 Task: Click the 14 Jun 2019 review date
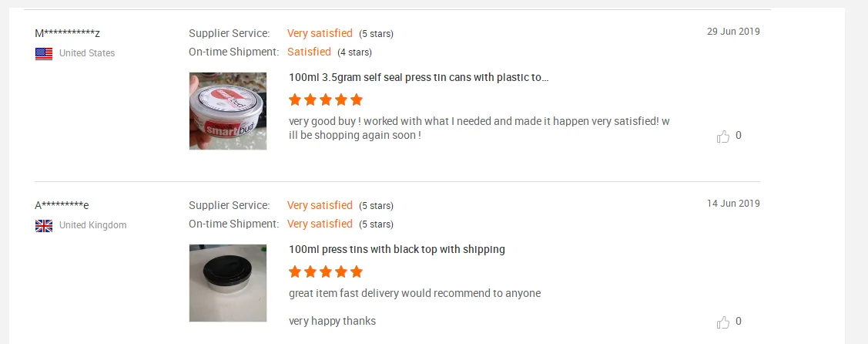point(733,204)
